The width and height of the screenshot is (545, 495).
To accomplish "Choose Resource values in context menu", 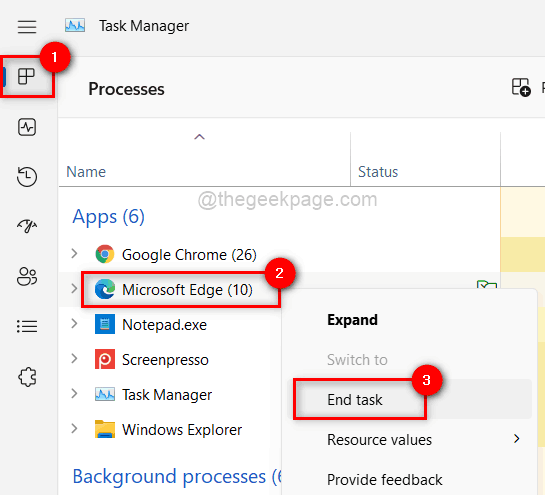I will click(x=410, y=439).
